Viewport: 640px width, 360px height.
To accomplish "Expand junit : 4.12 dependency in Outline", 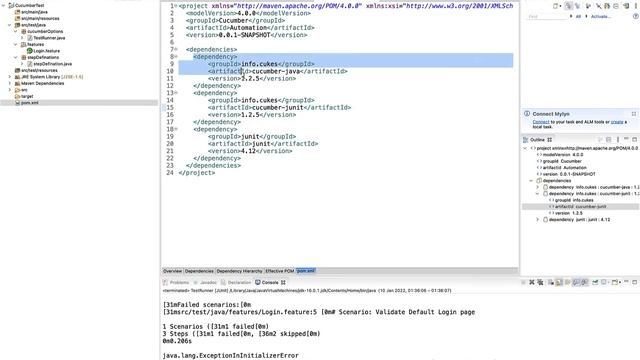I will click(x=538, y=220).
